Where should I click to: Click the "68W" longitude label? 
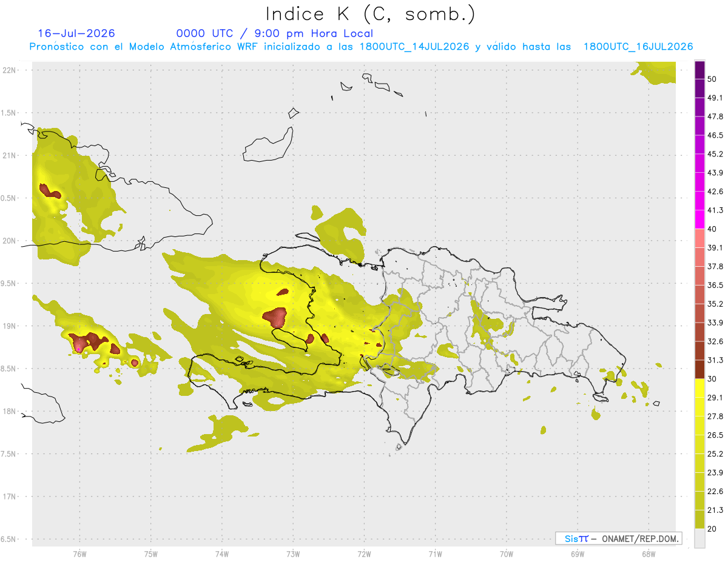649,554
